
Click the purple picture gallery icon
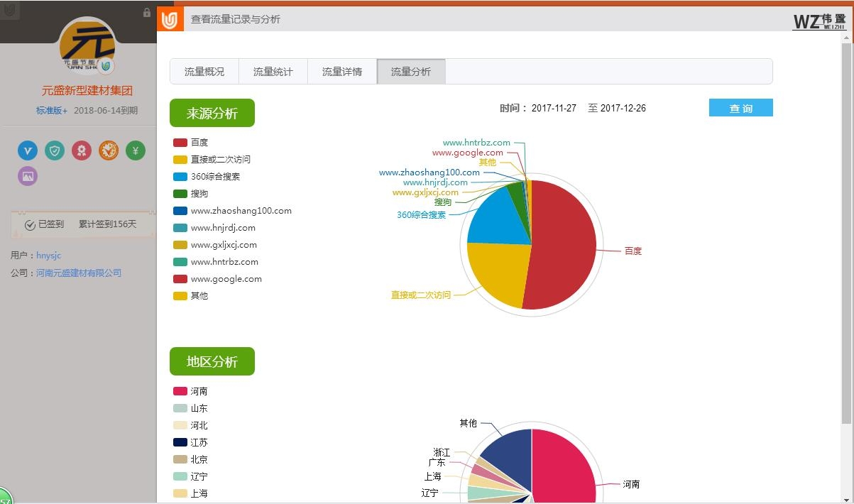[x=28, y=176]
